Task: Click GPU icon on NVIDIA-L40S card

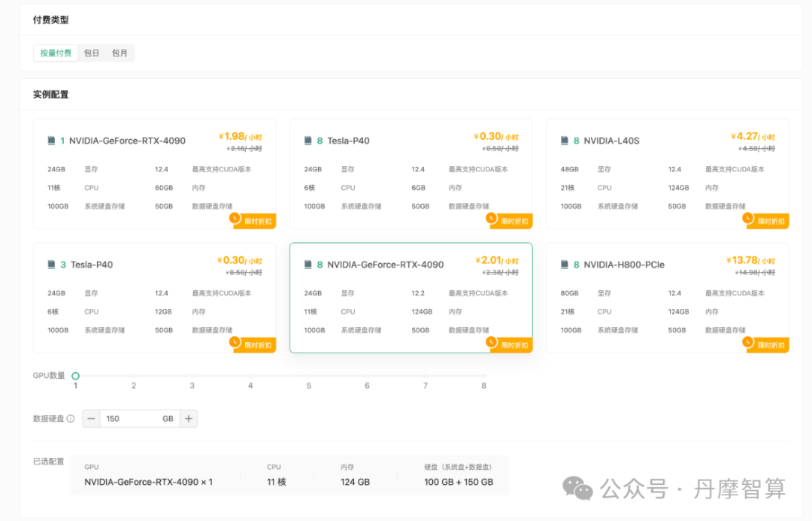Action: pos(565,141)
